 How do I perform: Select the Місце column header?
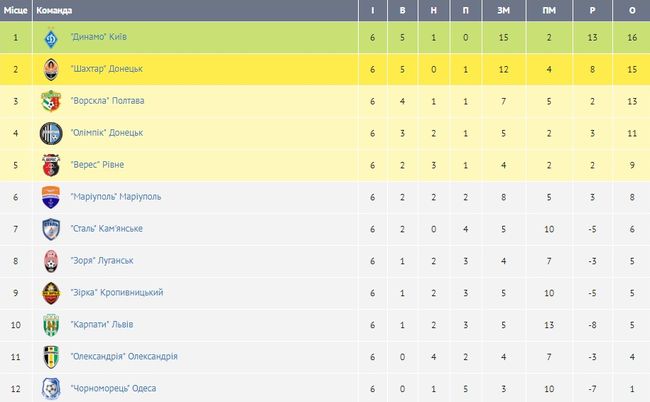tap(15, 10)
